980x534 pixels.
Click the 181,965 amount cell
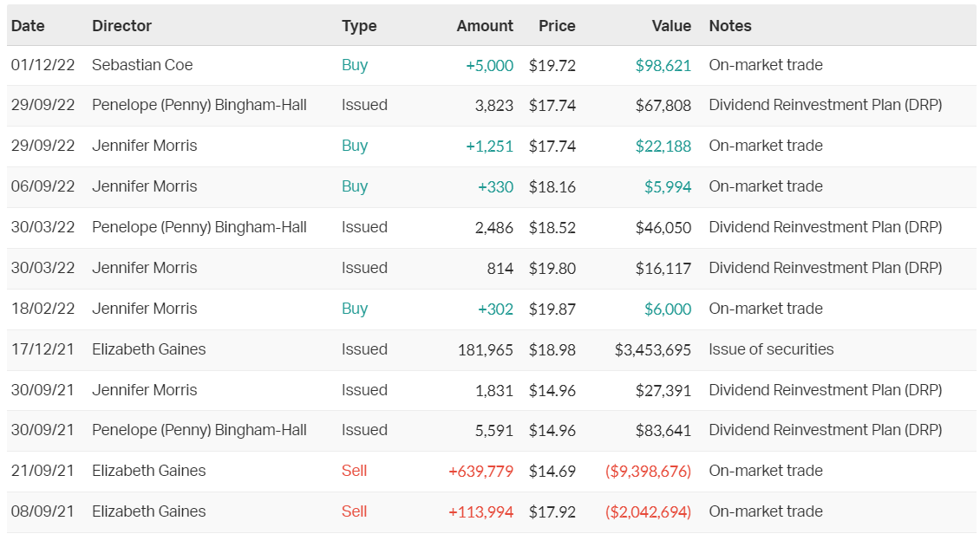click(485, 349)
